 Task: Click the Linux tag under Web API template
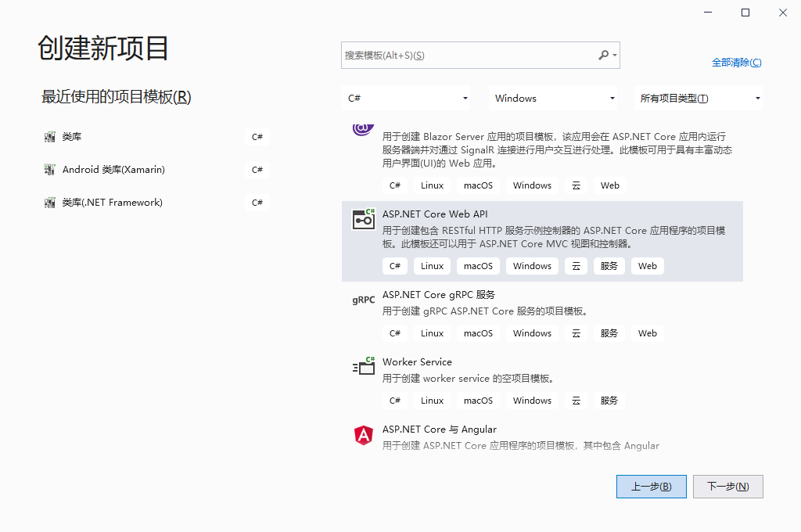(x=432, y=266)
